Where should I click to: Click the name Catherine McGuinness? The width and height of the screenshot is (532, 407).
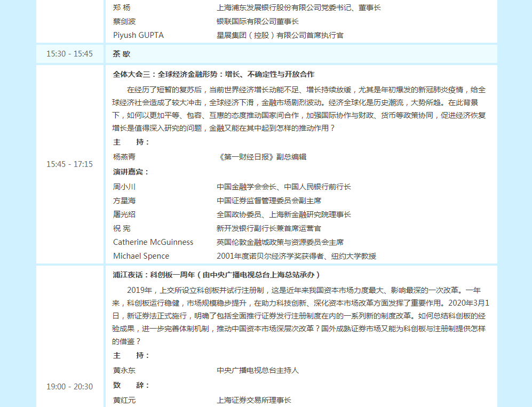point(153,242)
